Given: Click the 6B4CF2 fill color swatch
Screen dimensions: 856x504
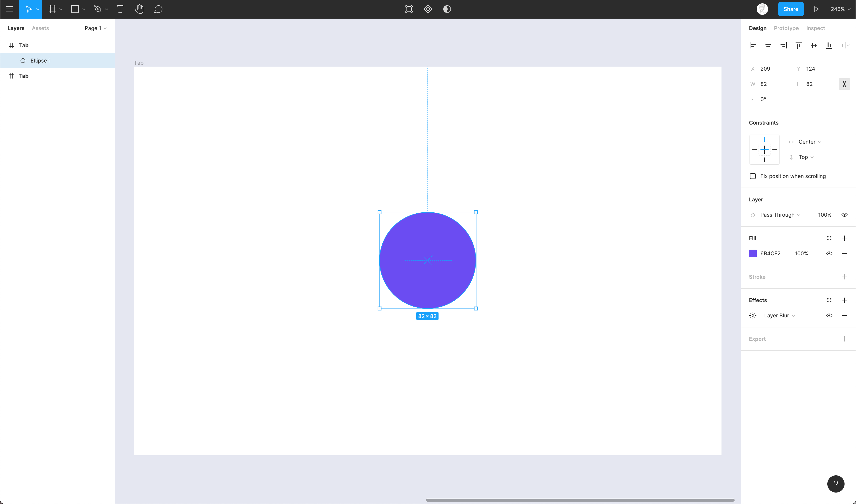Looking at the screenshot, I should [753, 253].
